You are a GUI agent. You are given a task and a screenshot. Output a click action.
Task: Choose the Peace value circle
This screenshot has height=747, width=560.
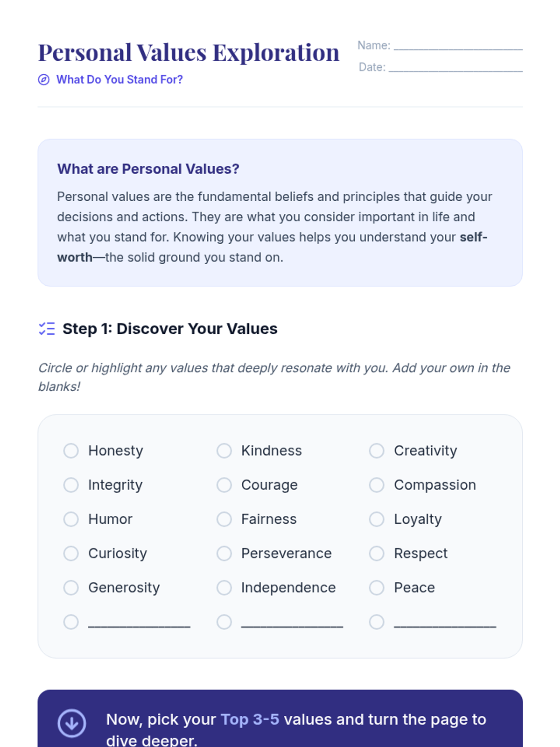[377, 587]
